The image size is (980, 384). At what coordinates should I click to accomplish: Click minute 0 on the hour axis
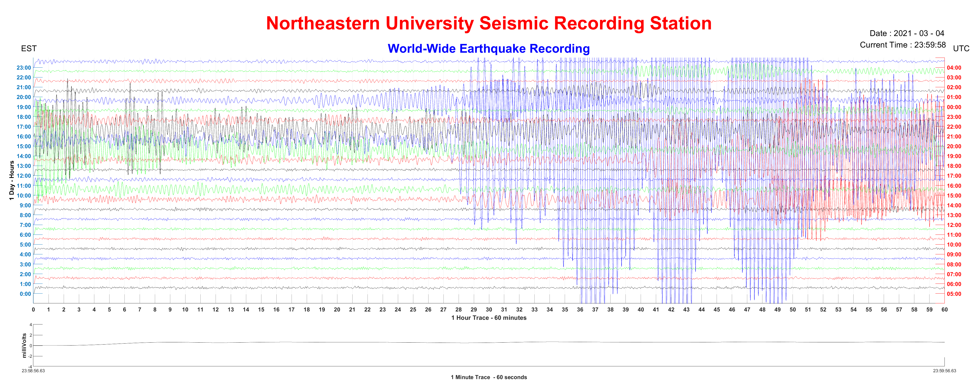(x=34, y=310)
